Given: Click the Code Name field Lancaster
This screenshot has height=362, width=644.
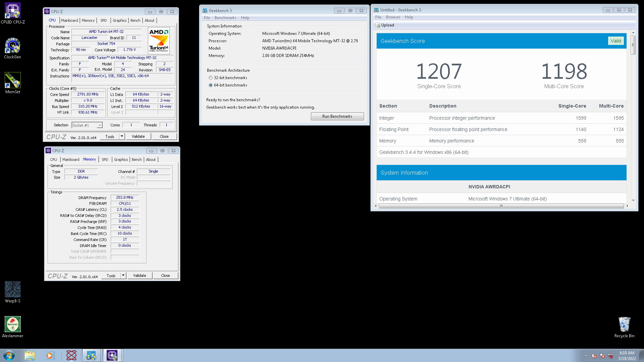Looking at the screenshot, I should (x=89, y=38).
